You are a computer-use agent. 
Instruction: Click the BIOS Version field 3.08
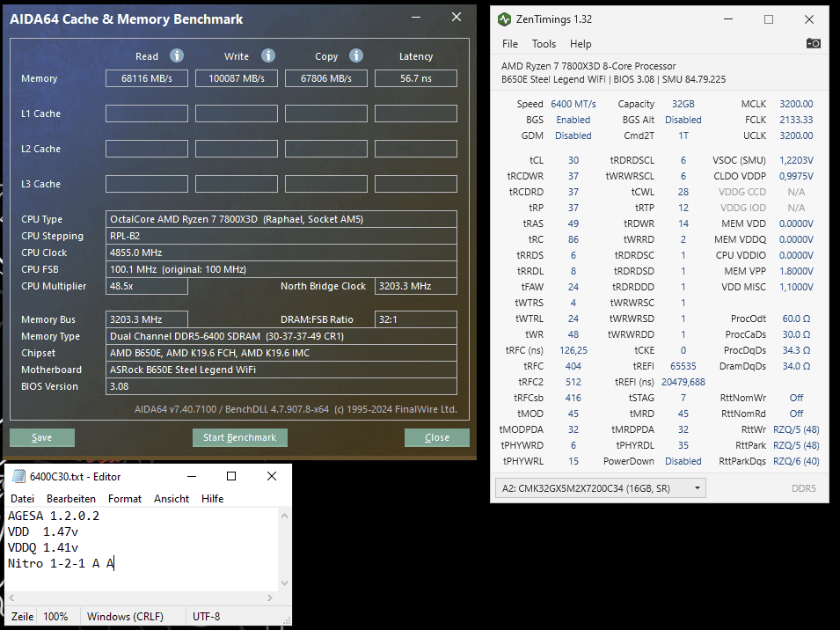tap(281, 386)
